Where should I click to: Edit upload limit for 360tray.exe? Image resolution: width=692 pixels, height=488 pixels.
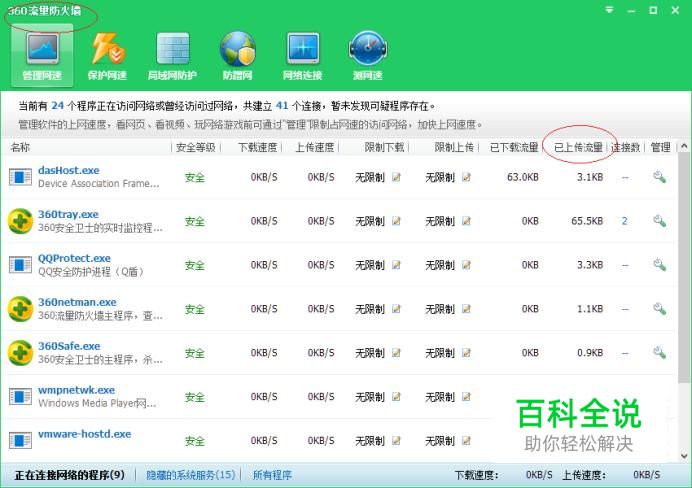(x=466, y=221)
